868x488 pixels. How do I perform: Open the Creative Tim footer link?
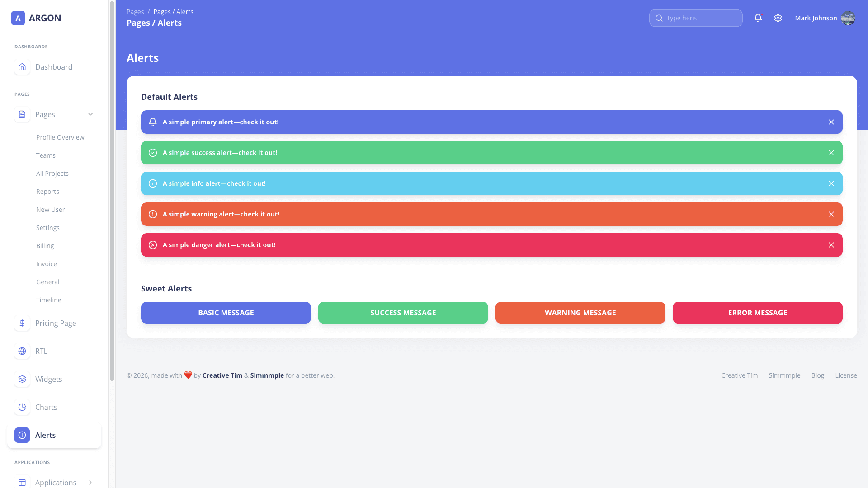[739, 375]
